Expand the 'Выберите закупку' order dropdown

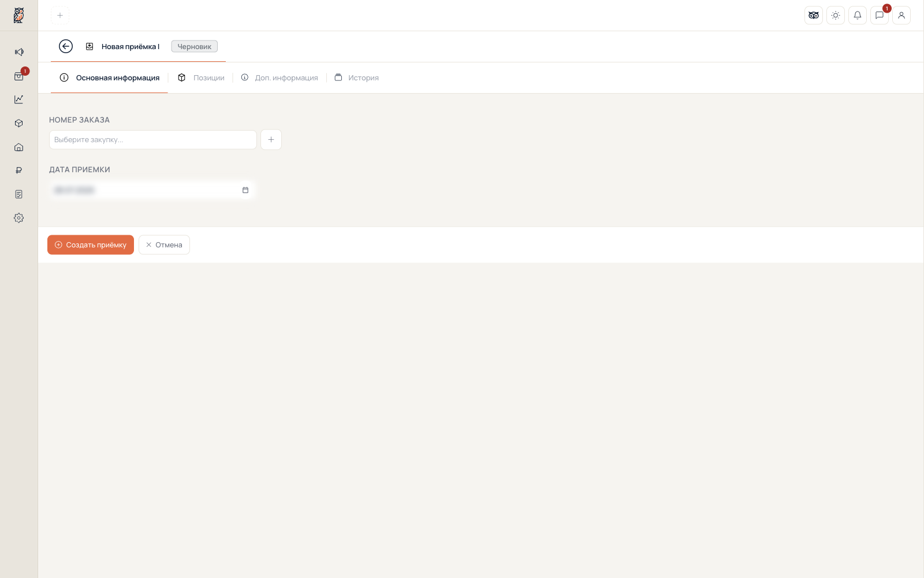153,140
